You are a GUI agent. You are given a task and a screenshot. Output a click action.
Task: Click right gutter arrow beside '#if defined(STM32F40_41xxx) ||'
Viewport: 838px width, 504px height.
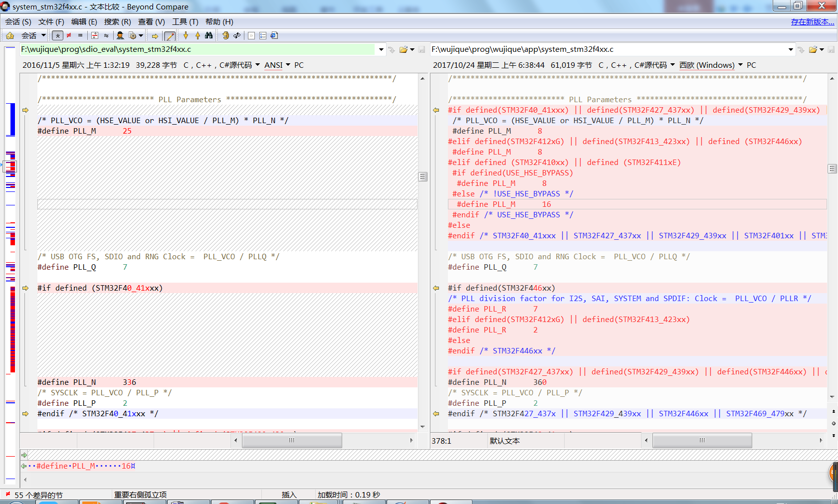point(436,110)
